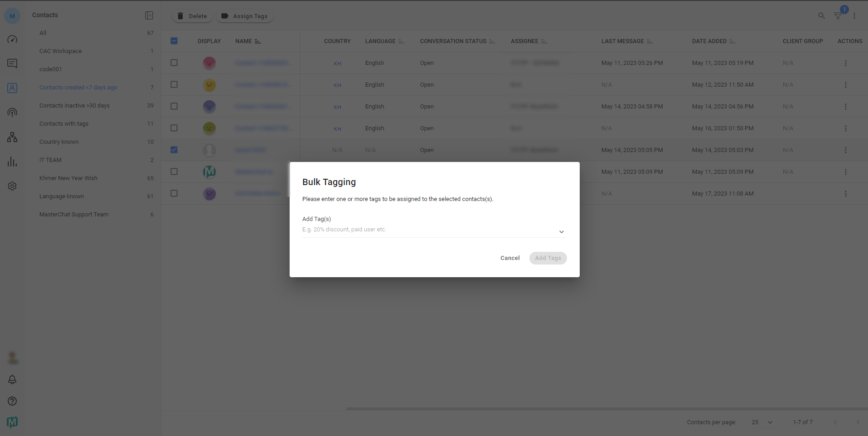This screenshot has width=868, height=436.
Task: Click the workspace M avatar at top left
Action: click(12, 16)
